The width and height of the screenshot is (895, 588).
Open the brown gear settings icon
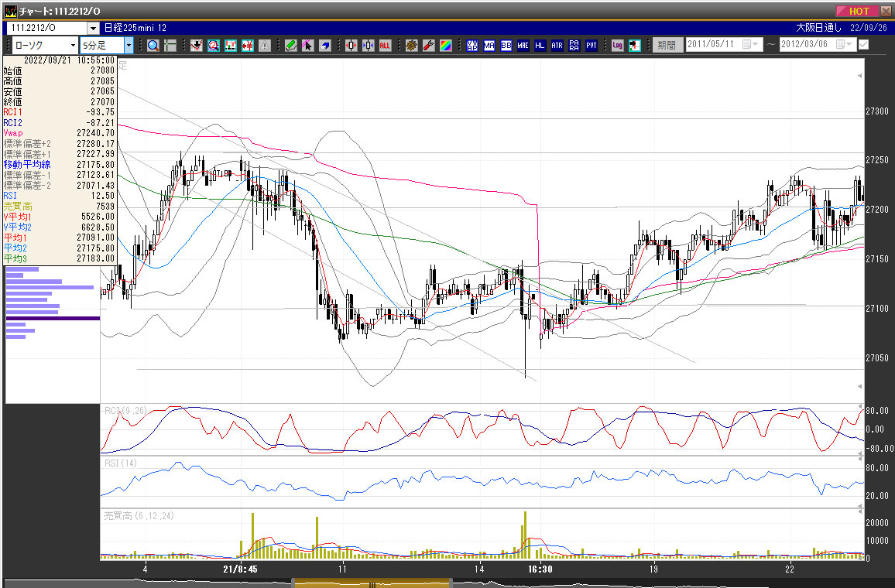click(x=412, y=46)
